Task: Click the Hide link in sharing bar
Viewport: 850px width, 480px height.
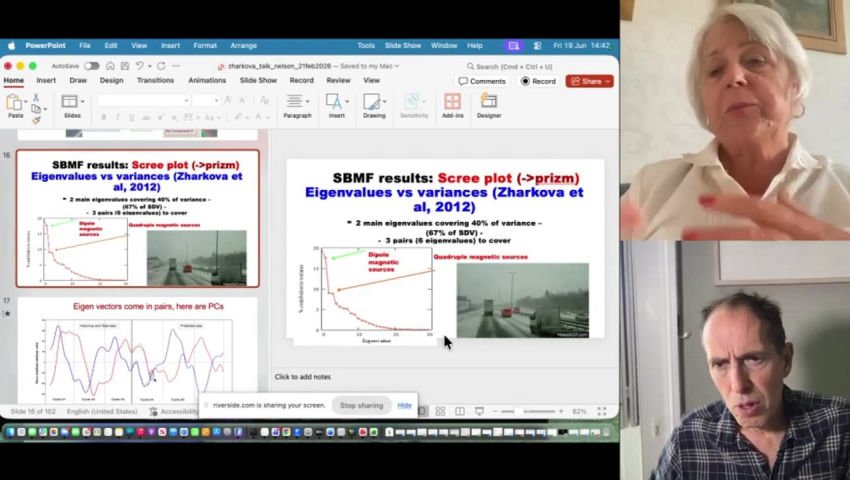Action: click(404, 405)
